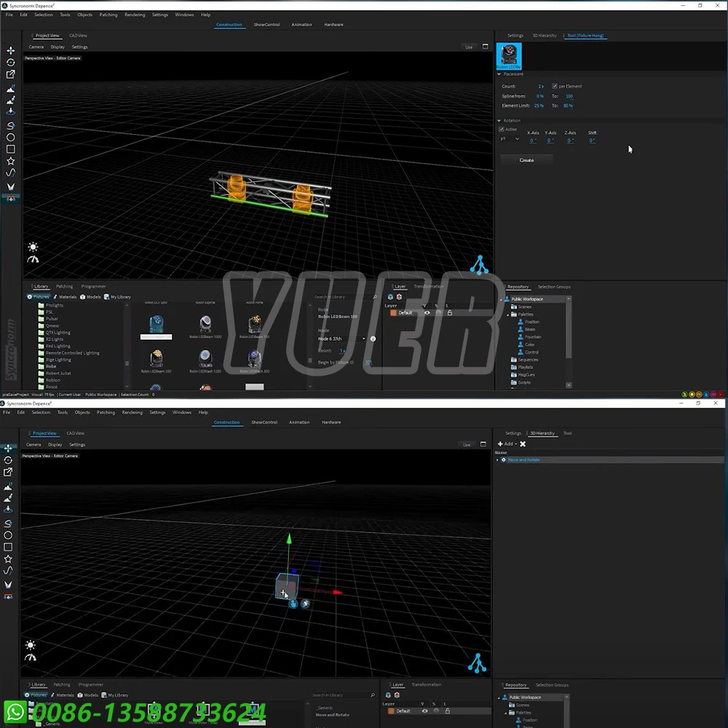The width and height of the screenshot is (728, 728).
Task: Select the sine curve tool in upper window
Action: click(11, 173)
